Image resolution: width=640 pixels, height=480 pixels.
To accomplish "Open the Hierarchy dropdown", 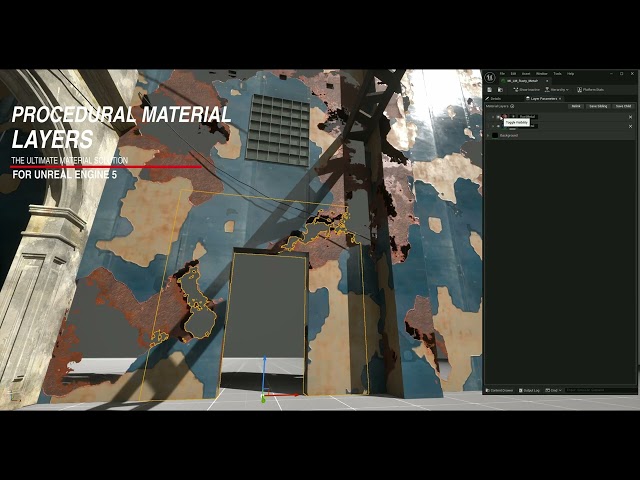I will click(x=557, y=90).
